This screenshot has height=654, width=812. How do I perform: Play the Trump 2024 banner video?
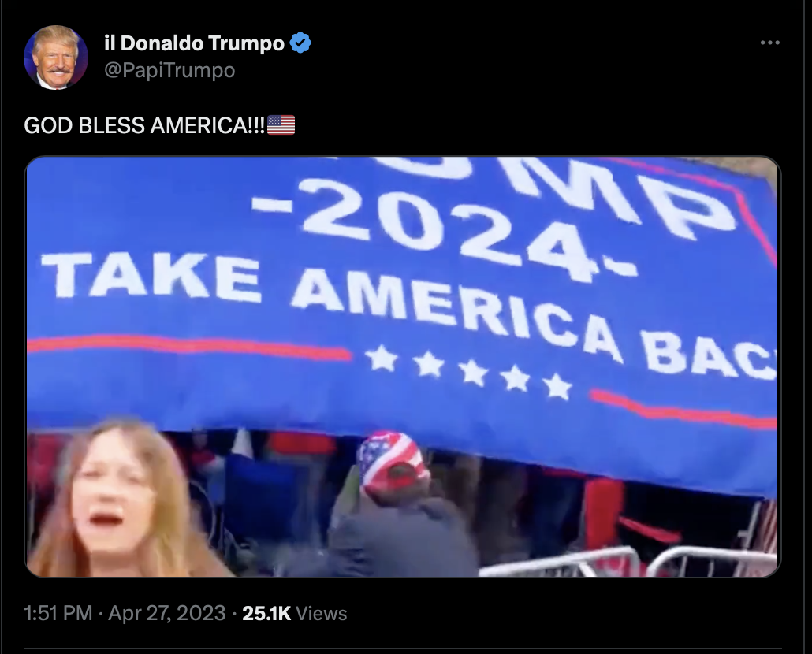[402, 366]
